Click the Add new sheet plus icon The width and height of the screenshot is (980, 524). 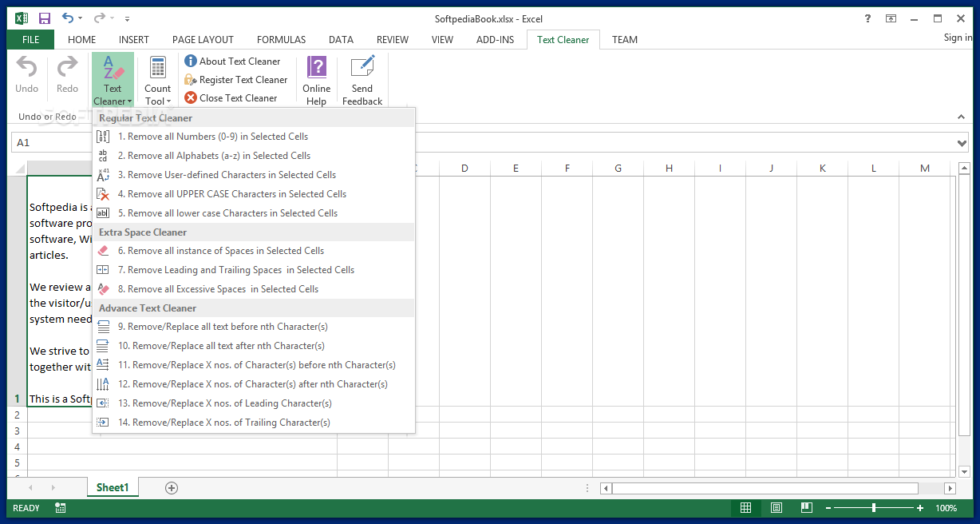(172, 487)
